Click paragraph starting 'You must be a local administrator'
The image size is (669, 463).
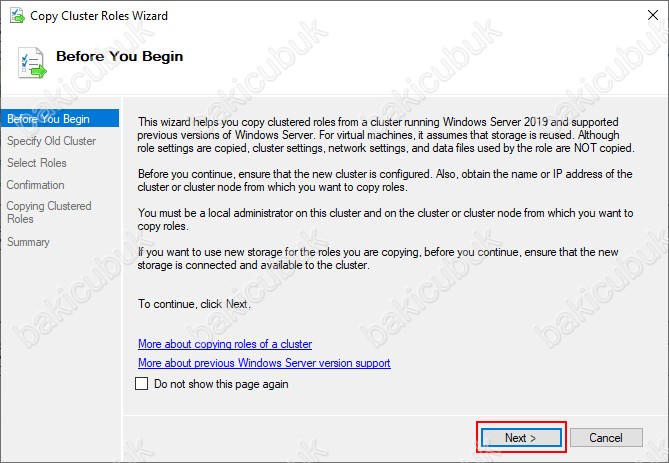click(x=385, y=219)
